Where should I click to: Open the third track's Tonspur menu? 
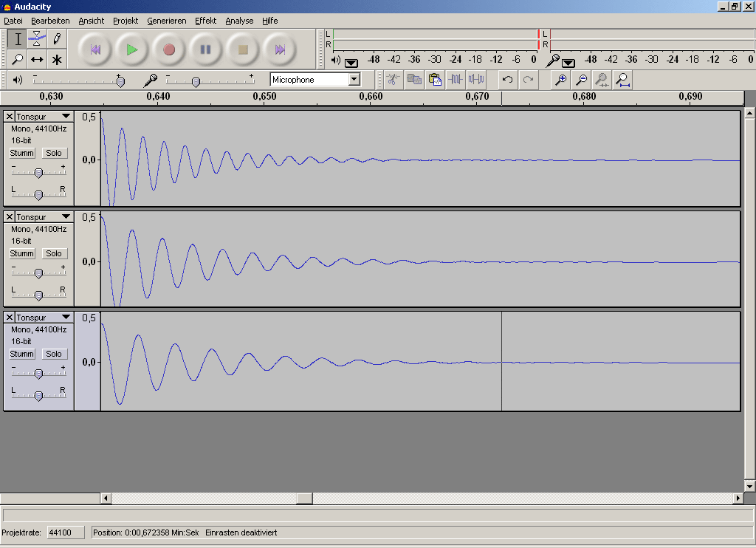tap(44, 317)
